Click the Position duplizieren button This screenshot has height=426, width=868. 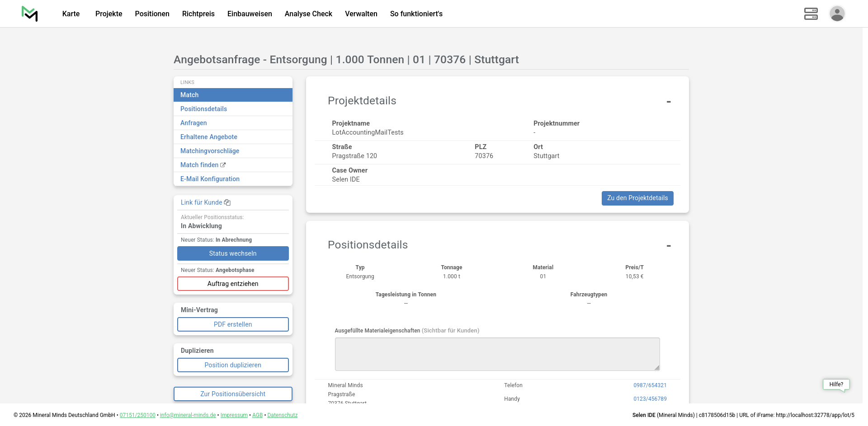233,365
